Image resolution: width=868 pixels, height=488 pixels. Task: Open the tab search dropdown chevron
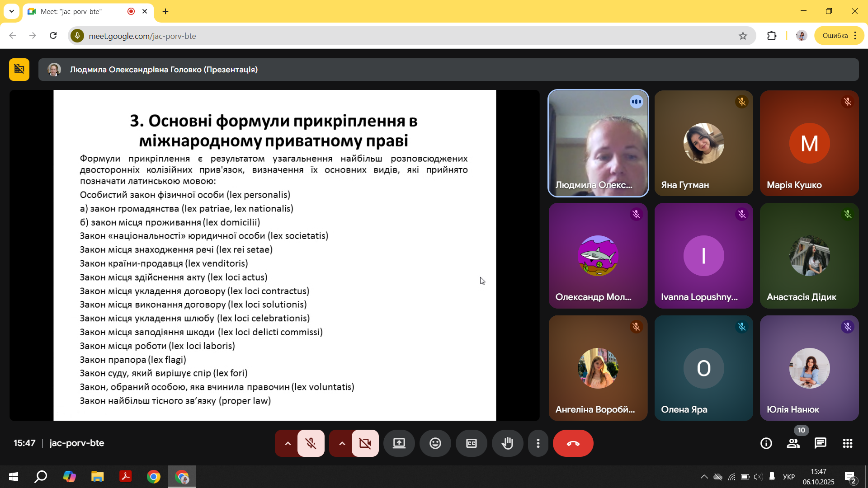point(12,11)
